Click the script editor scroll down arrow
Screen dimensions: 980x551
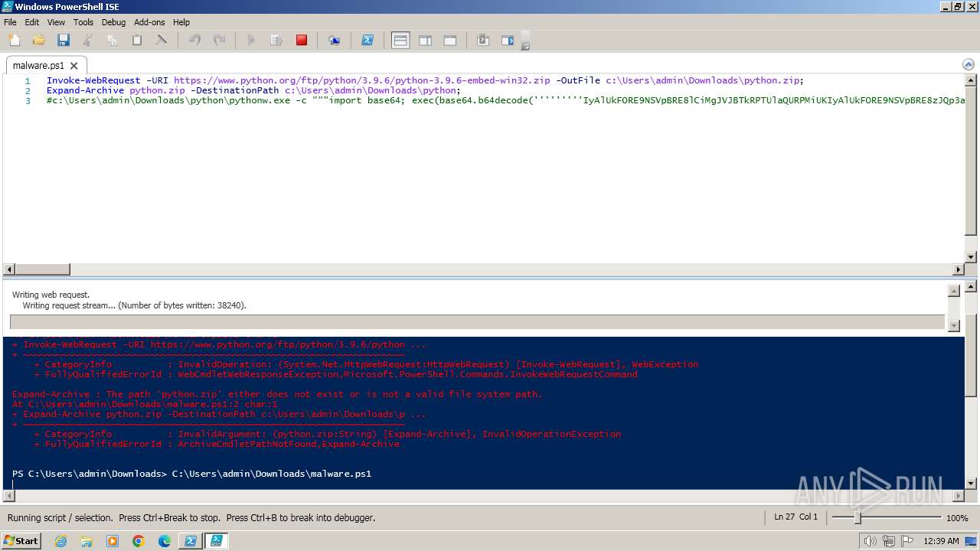pyautogui.click(x=971, y=257)
